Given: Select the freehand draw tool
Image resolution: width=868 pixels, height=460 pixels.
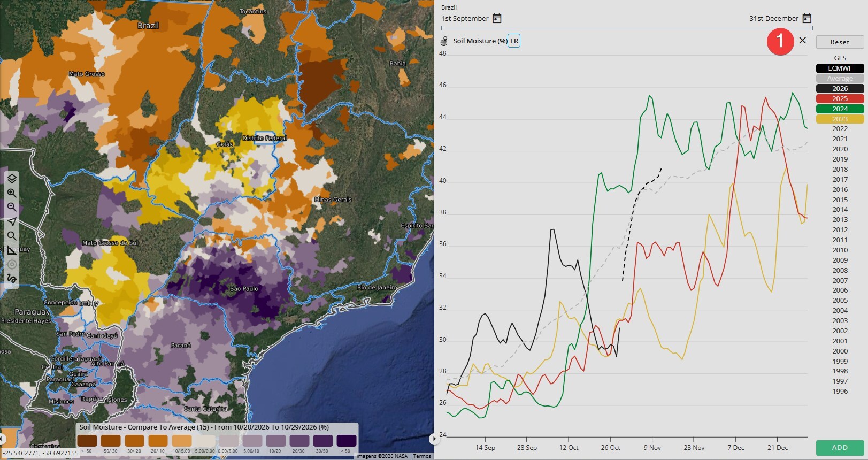Looking at the screenshot, I should tap(12, 278).
